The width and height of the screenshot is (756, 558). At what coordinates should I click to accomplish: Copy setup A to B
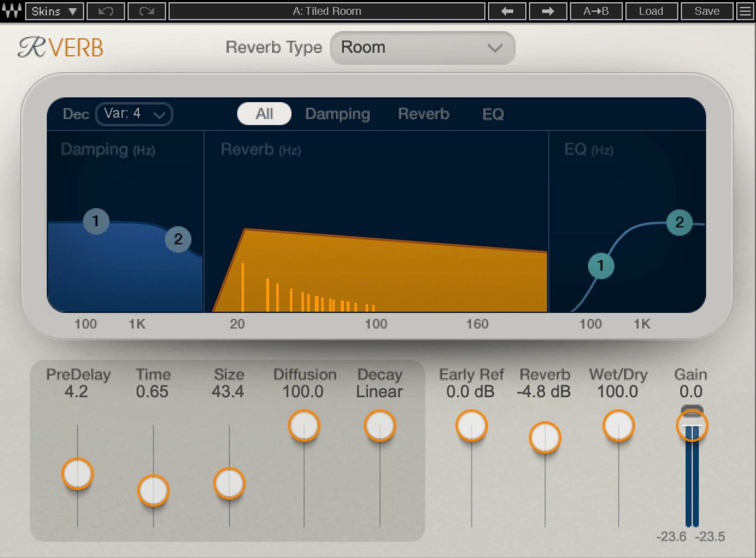pos(596,11)
